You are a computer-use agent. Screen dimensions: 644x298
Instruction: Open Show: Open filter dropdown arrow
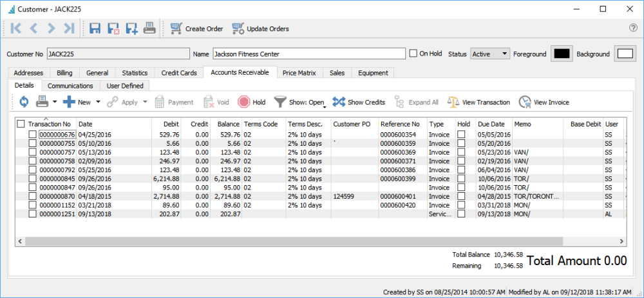click(325, 107)
